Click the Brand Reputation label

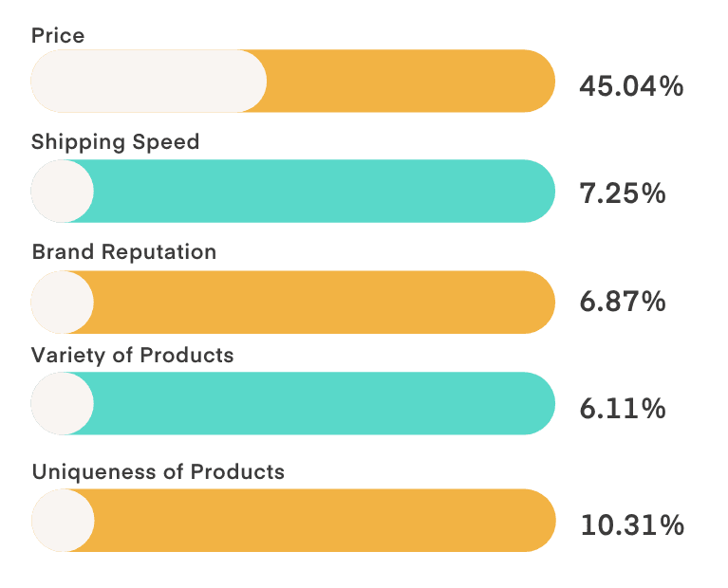pyautogui.click(x=124, y=252)
